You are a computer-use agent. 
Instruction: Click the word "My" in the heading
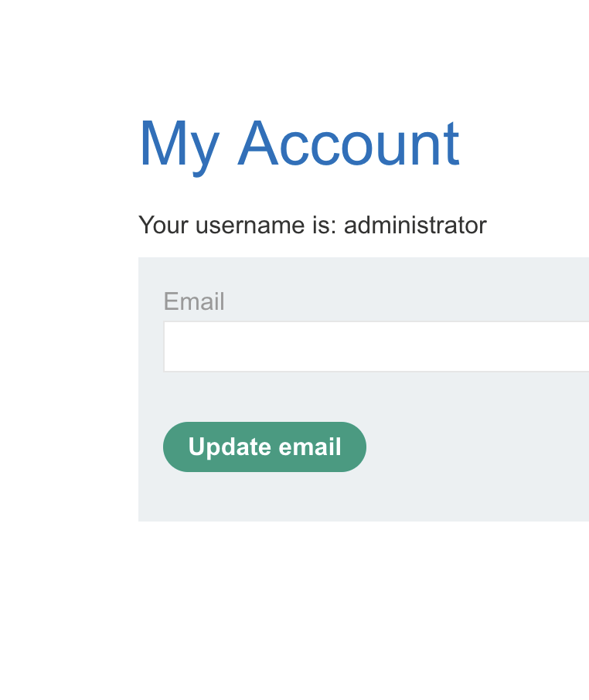178,144
